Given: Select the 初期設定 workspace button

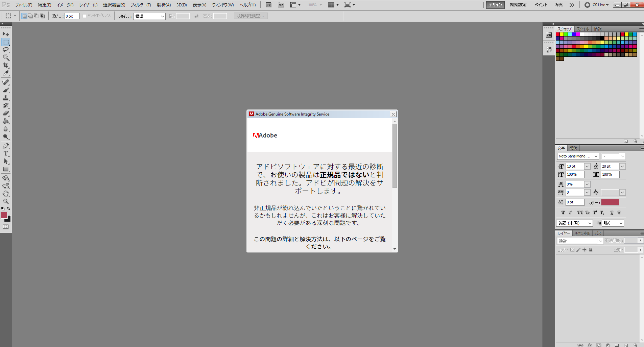Looking at the screenshot, I should pos(518,5).
